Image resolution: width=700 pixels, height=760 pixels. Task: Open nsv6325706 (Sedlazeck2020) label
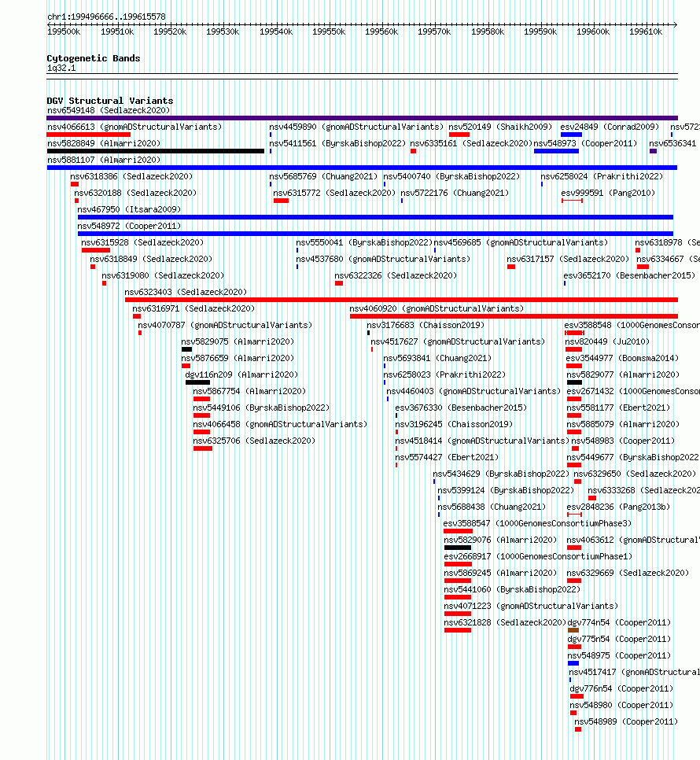coord(254,440)
